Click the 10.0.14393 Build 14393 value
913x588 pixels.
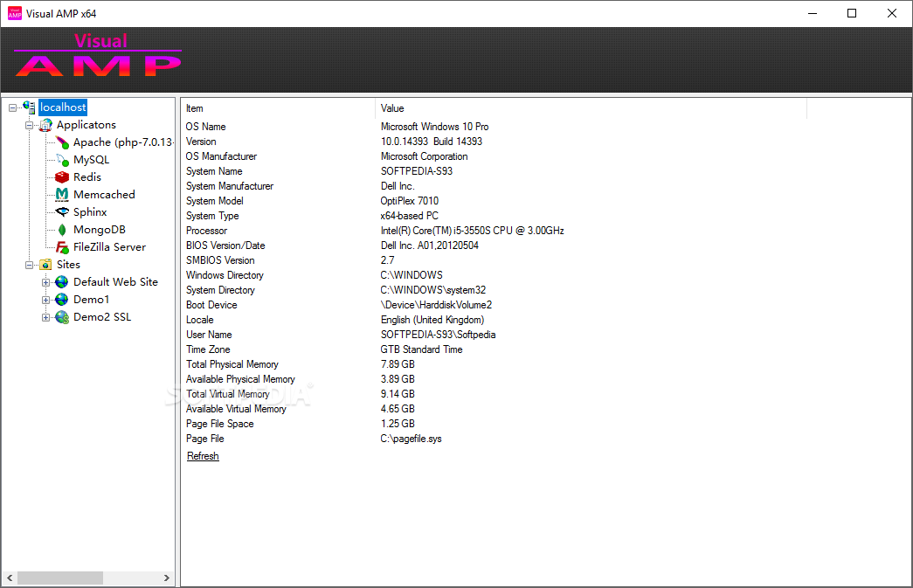pyautogui.click(x=432, y=142)
